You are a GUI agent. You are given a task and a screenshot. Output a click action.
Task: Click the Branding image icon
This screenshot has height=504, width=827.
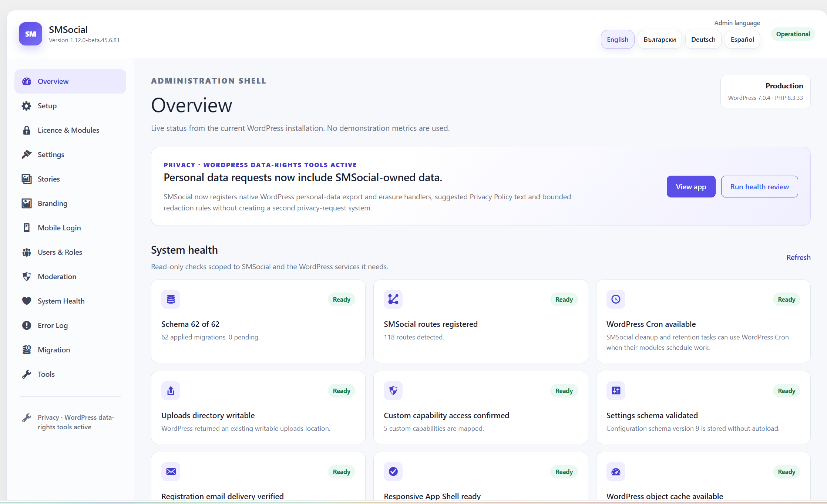27,203
